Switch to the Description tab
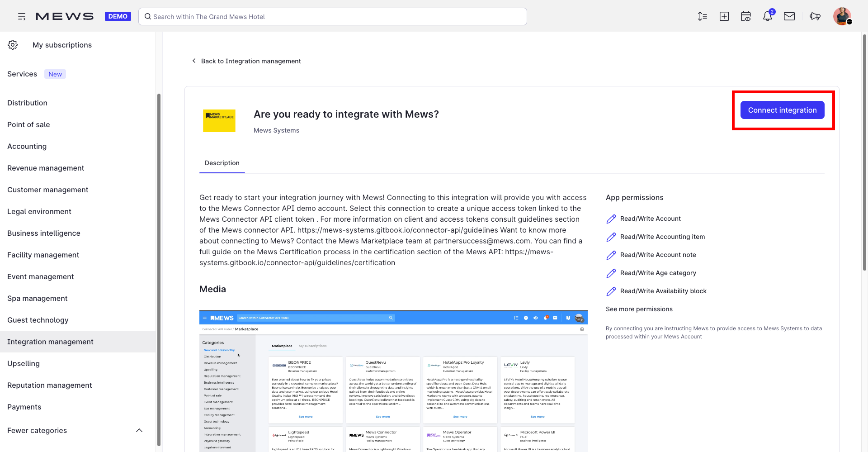 tap(222, 163)
